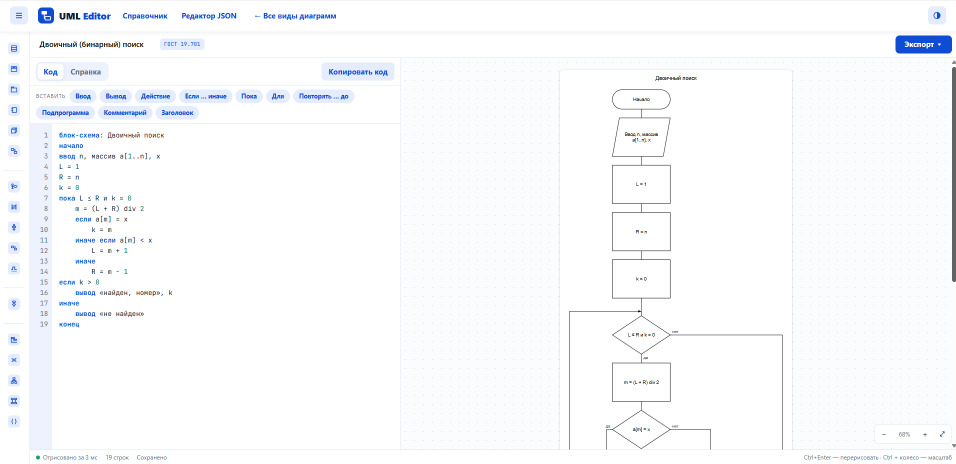Open the class diagram icon in sidebar
956x464 pixels.
[x=15, y=49]
